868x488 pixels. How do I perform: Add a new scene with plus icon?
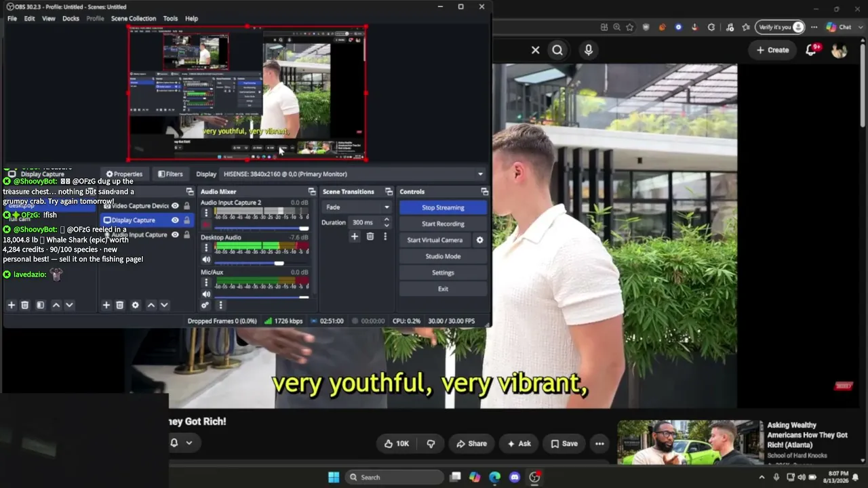pos(12,305)
